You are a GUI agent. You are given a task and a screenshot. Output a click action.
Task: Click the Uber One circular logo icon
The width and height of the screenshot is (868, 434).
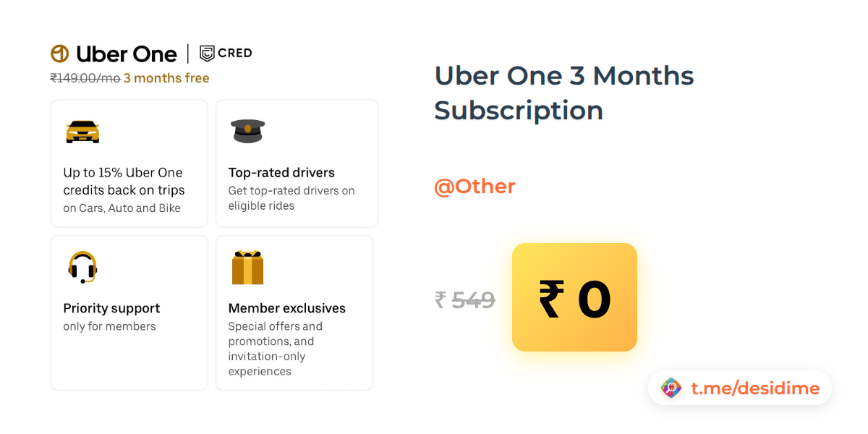(x=59, y=54)
